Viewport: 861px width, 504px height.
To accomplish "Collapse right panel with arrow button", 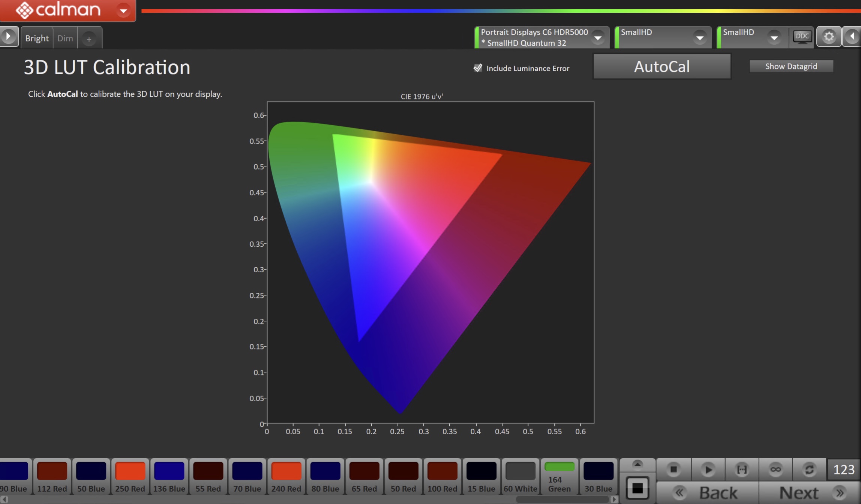I will pos(852,37).
